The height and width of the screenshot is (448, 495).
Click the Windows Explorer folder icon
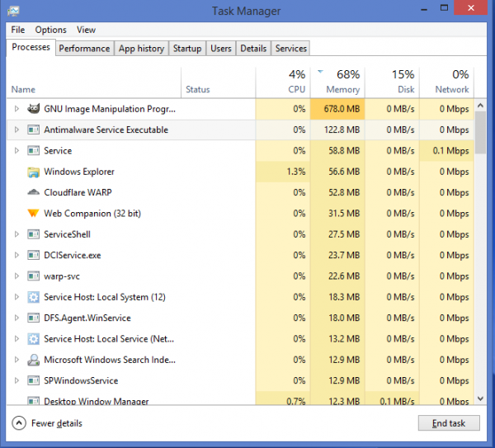(33, 172)
